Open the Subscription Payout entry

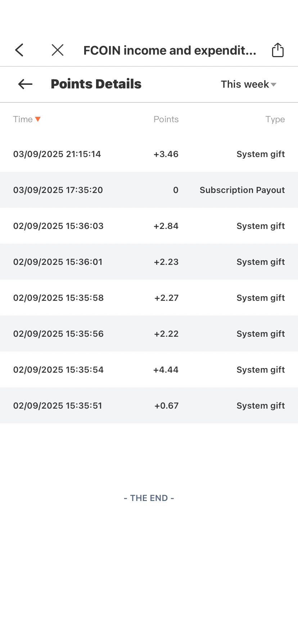tap(149, 190)
